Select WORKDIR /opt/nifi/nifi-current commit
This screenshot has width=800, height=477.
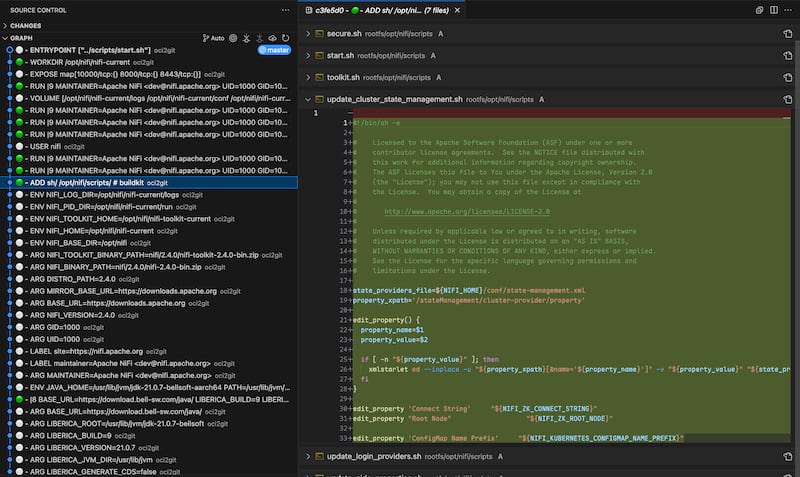point(148,62)
